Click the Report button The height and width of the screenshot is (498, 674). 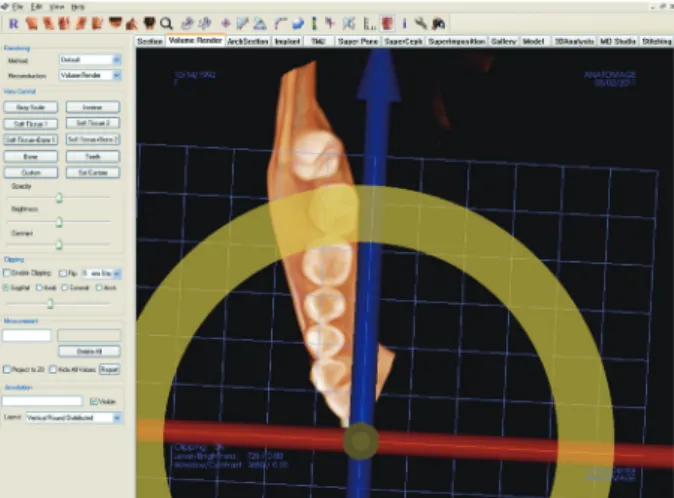(109, 369)
